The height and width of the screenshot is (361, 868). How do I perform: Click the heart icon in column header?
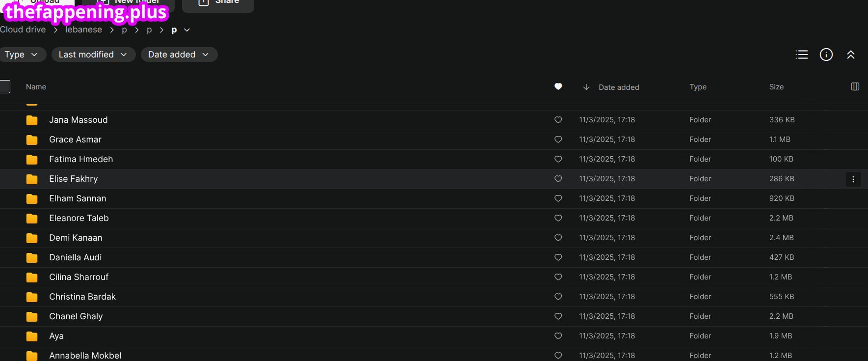click(558, 86)
